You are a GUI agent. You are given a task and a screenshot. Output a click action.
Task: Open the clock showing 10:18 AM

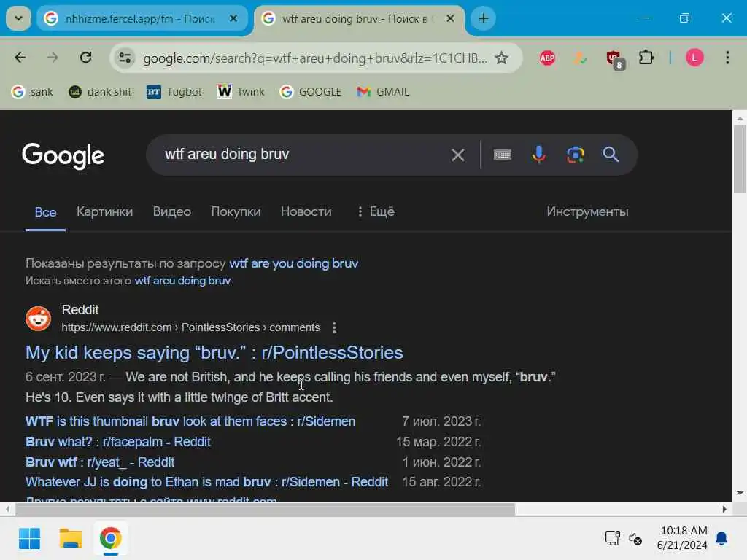682,538
